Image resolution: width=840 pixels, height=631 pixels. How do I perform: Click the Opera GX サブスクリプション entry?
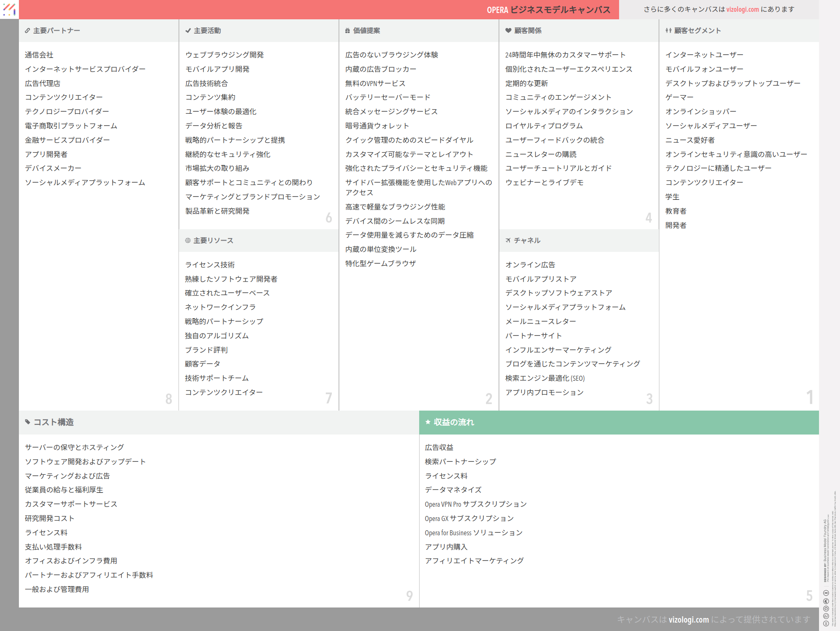click(469, 518)
